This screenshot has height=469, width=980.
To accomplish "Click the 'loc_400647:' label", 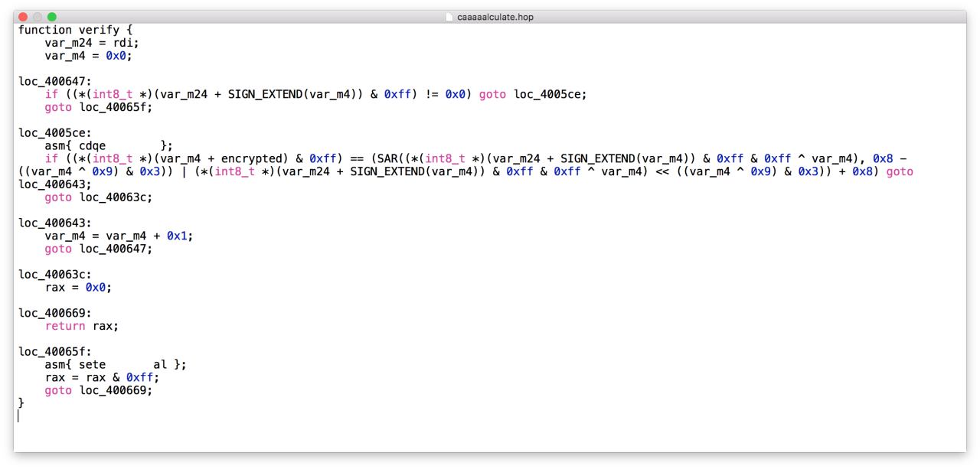I will [54, 80].
